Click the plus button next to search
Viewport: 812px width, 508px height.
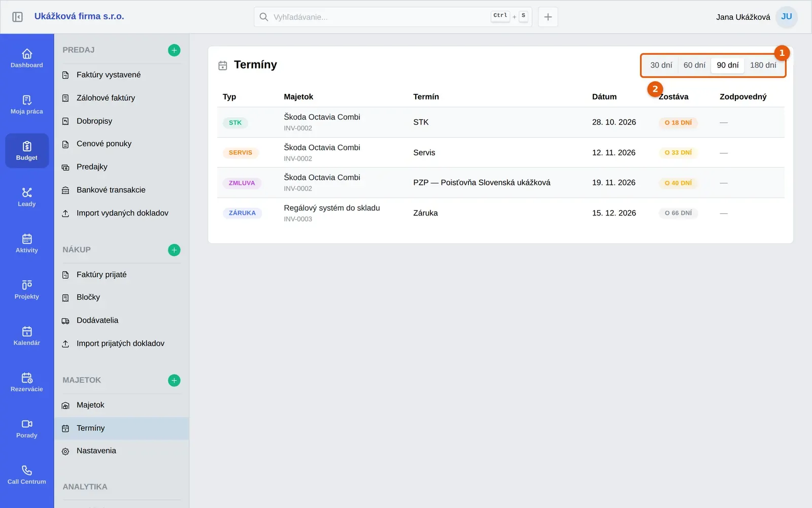click(548, 17)
